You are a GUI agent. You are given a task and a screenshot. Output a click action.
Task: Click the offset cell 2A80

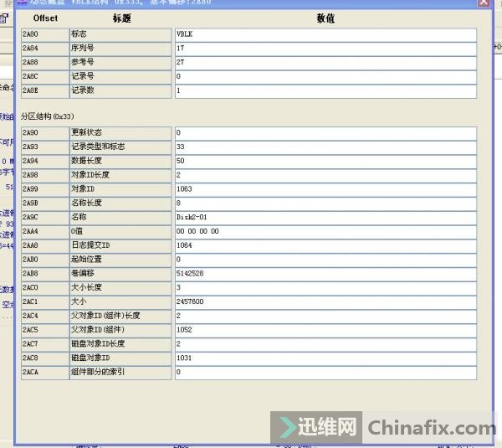pos(45,34)
